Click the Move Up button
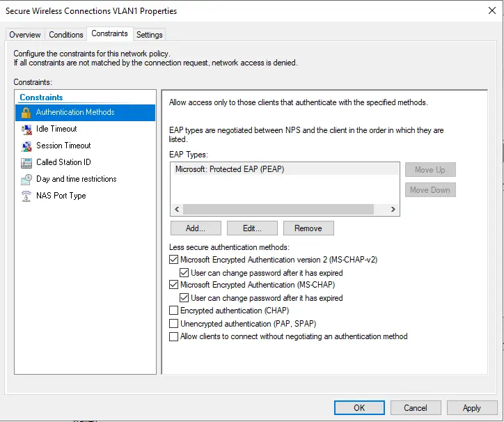504x422 pixels. (x=430, y=169)
